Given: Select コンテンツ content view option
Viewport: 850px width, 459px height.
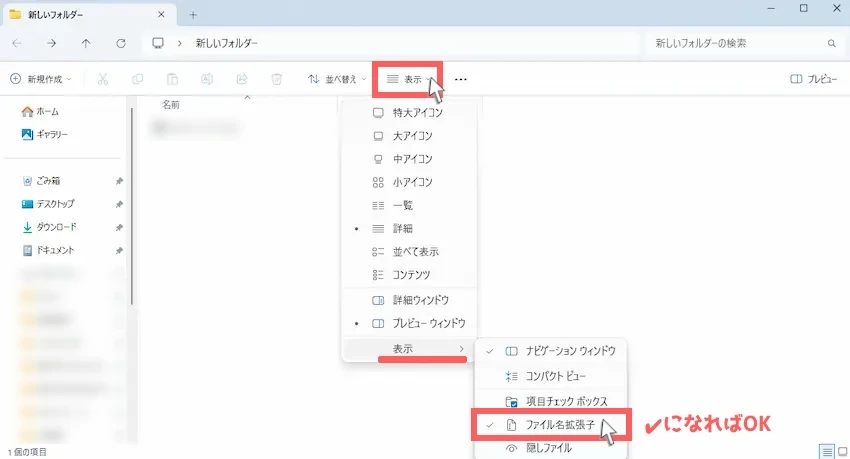Looking at the screenshot, I should tap(409, 275).
